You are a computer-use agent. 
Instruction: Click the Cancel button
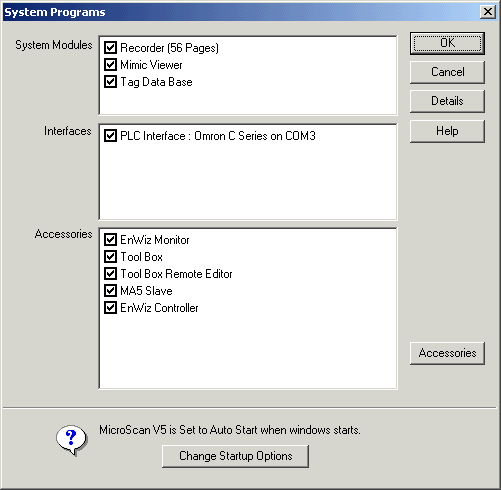(447, 72)
